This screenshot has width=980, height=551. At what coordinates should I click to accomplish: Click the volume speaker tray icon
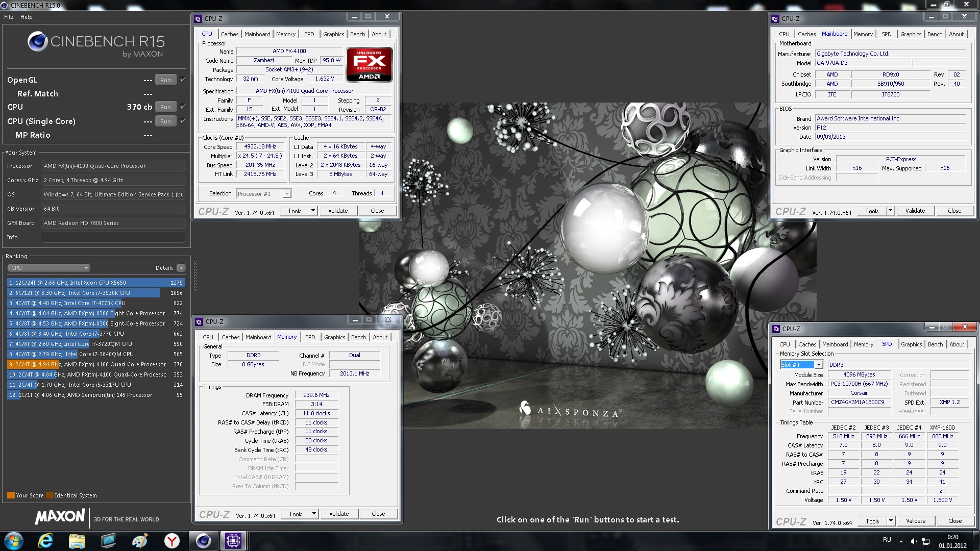click(914, 541)
